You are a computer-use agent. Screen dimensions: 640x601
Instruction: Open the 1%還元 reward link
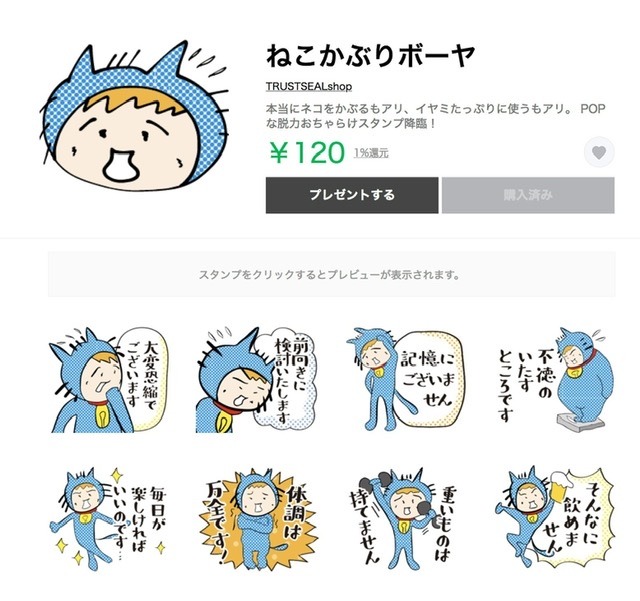click(x=371, y=153)
